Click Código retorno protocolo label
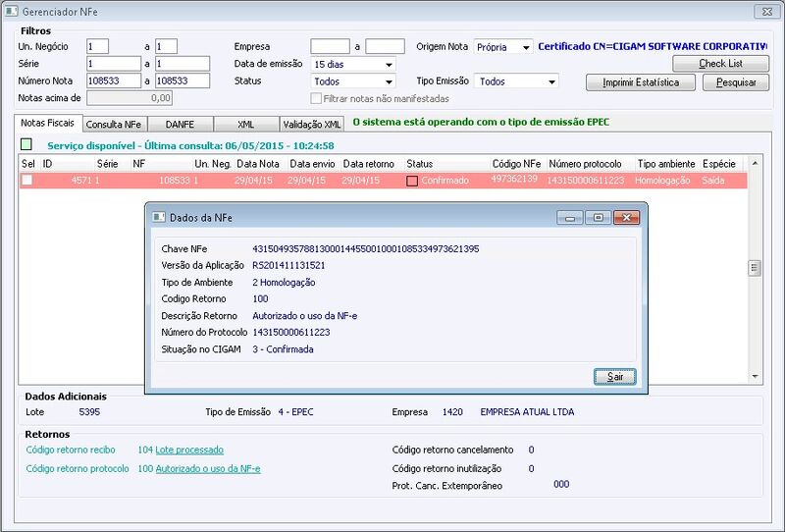785x532 pixels. coord(78,469)
